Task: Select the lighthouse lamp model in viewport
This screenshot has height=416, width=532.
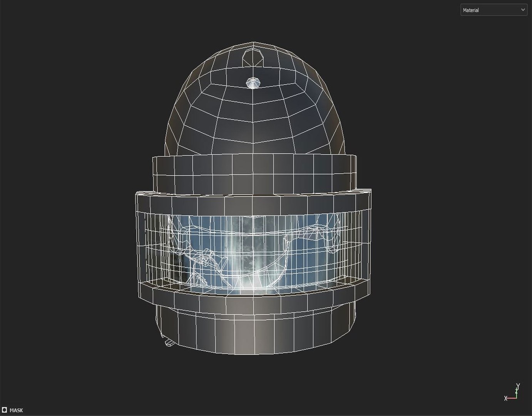Action: tap(253, 198)
